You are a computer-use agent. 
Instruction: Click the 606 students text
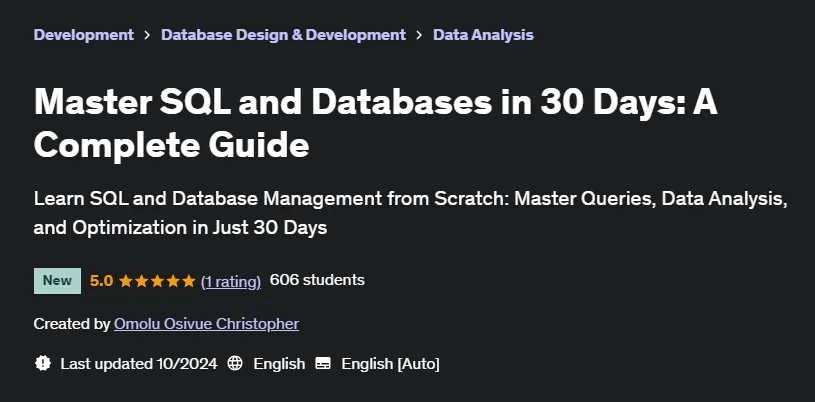click(317, 280)
